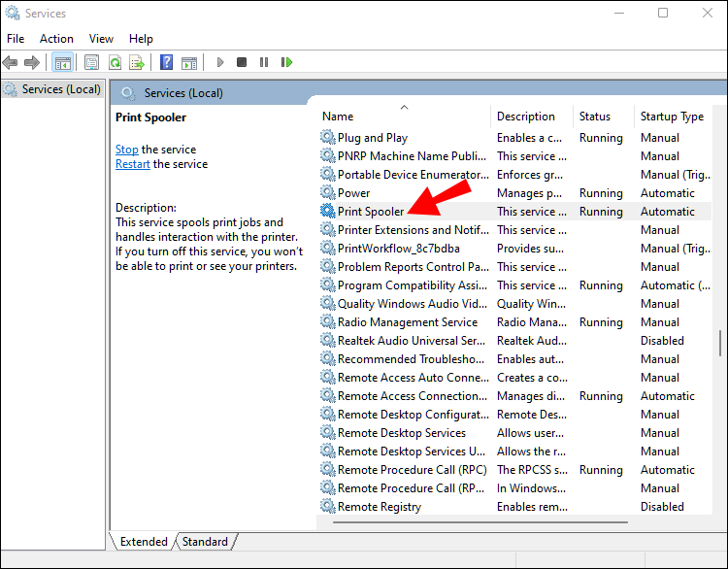Click the vertical scrollbar thumb in services list
This screenshot has height=569, width=728.
point(719,343)
